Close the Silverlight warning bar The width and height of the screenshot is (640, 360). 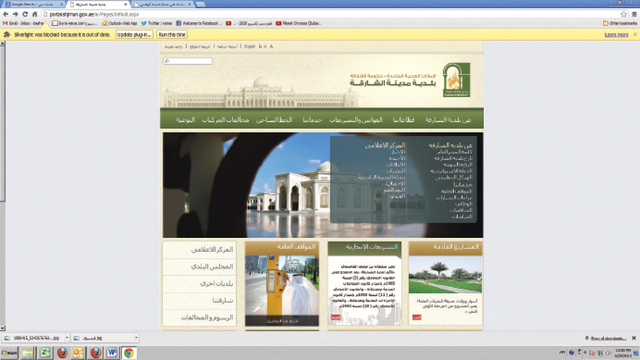(635, 35)
